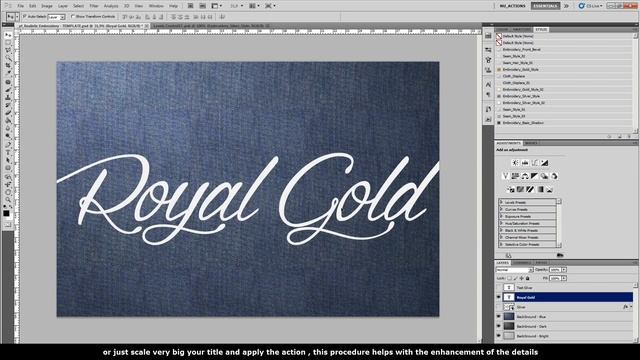The width and height of the screenshot is (640, 360).
Task: Click the lock all icon in Layers
Action: point(528,278)
